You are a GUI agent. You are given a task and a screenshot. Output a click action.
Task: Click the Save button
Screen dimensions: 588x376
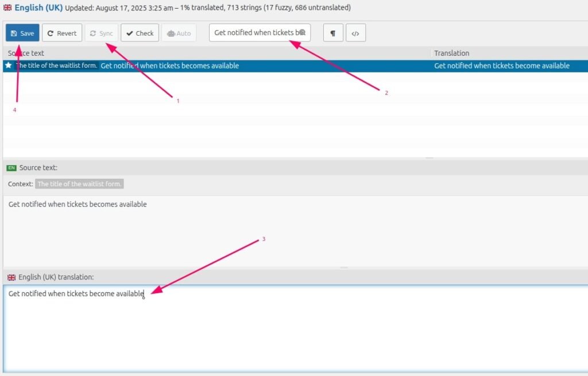click(x=22, y=33)
